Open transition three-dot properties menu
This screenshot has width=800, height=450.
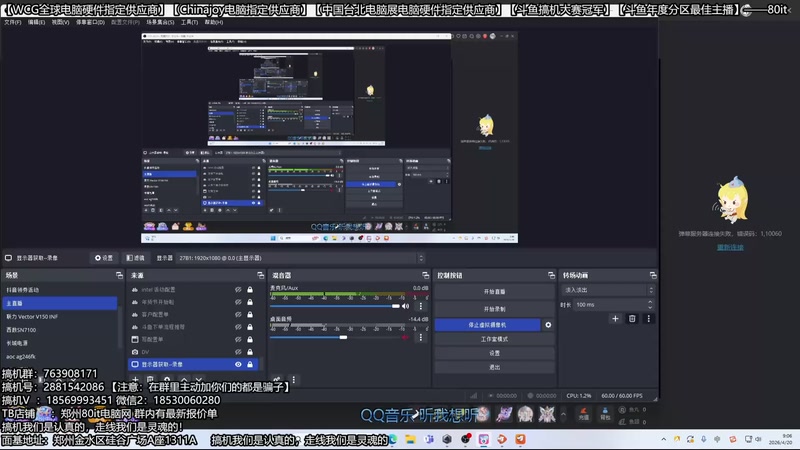[648, 319]
